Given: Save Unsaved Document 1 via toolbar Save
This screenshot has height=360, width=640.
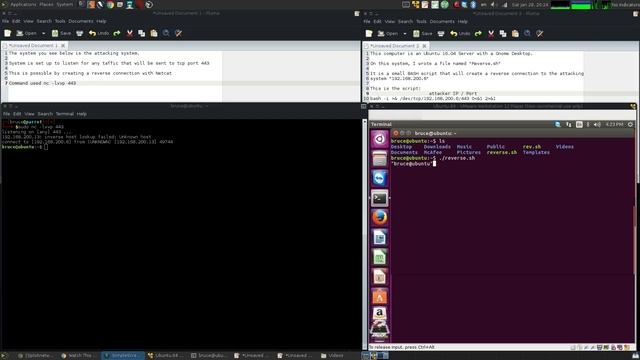Looking at the screenshot, I should point(61,33).
